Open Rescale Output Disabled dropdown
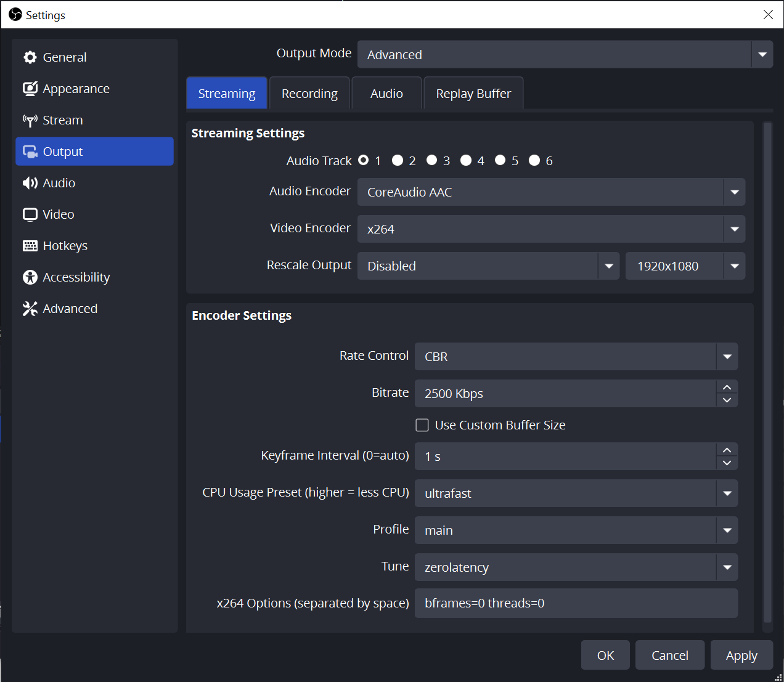The image size is (784, 682). 489,266
